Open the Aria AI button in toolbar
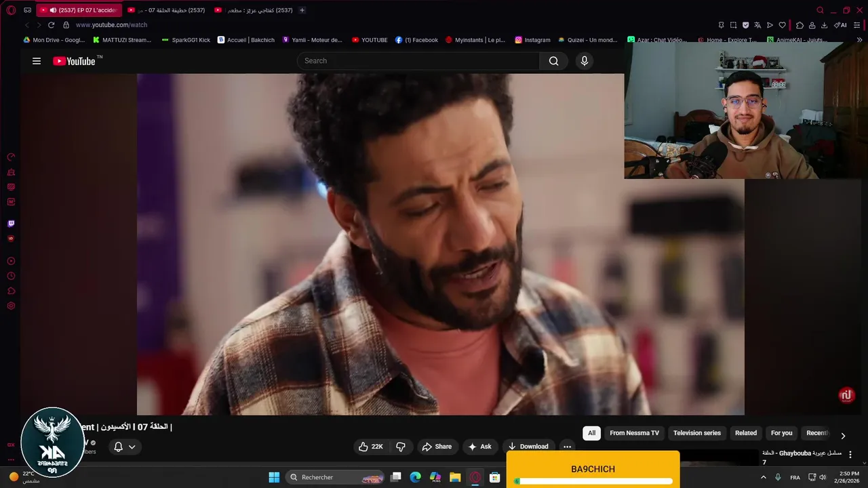Viewport: 868px width, 488px height. point(840,25)
